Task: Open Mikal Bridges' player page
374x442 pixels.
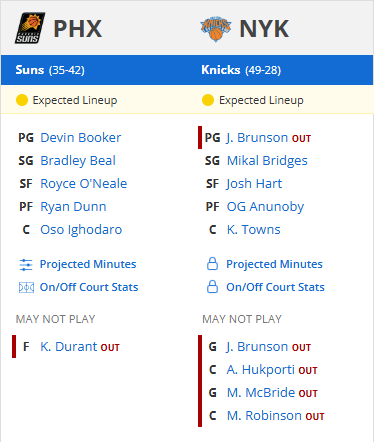Action: tap(267, 161)
